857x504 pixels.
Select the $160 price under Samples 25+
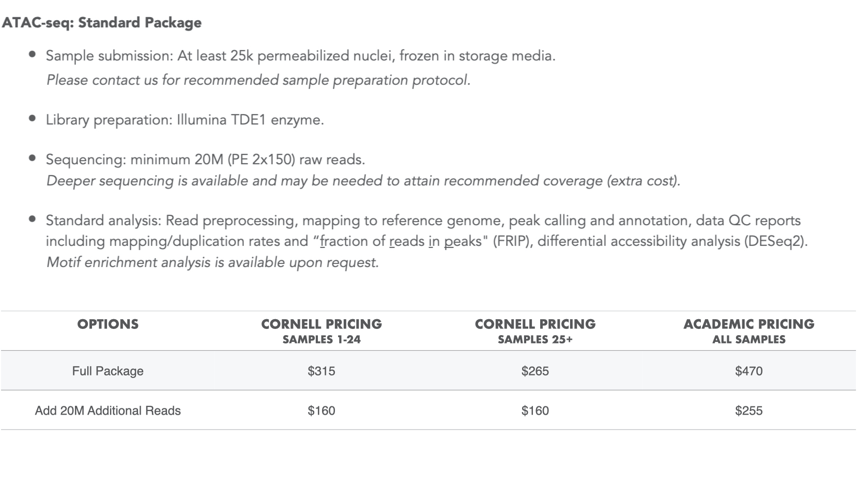[535, 411]
